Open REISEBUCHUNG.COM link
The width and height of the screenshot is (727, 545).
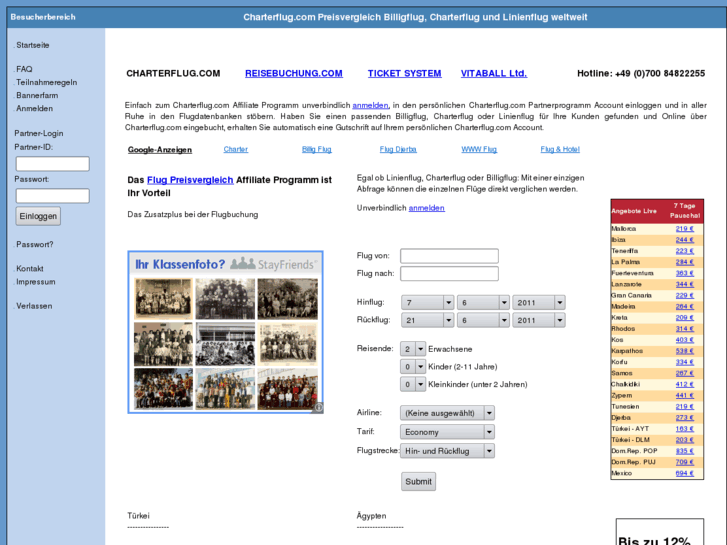click(294, 73)
